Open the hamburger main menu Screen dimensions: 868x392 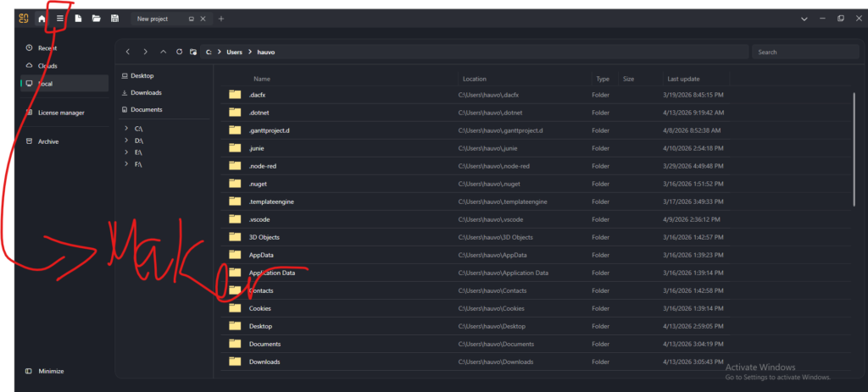tap(59, 19)
